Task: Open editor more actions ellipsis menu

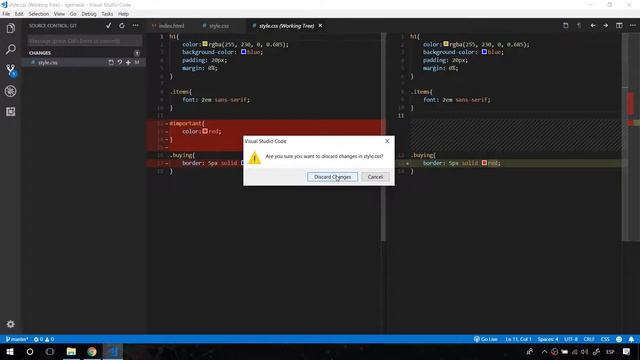Action: [633, 26]
